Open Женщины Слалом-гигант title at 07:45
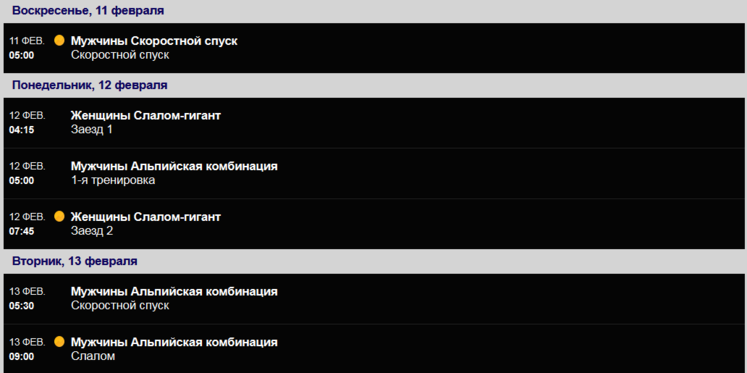Viewport: 747px width, 373px height. click(x=146, y=217)
